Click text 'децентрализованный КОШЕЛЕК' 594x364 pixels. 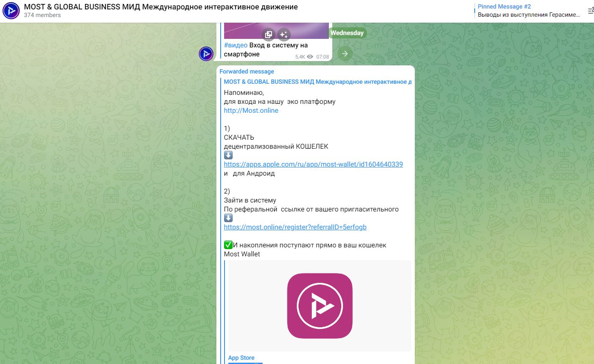276,147
